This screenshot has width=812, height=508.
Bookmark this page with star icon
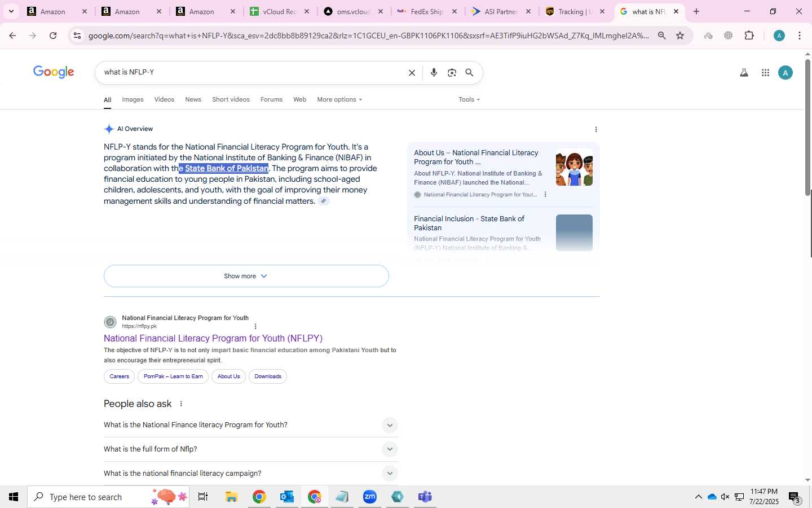(680, 36)
